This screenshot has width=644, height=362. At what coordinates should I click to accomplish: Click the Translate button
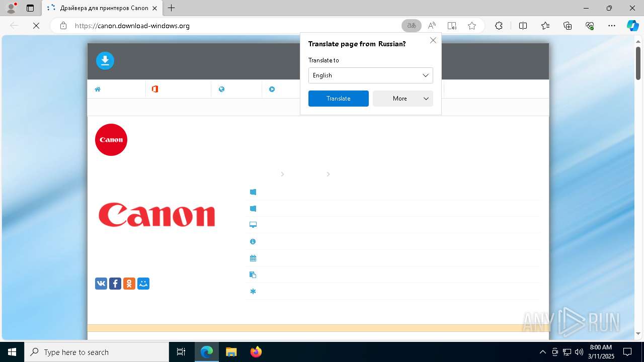(x=339, y=99)
